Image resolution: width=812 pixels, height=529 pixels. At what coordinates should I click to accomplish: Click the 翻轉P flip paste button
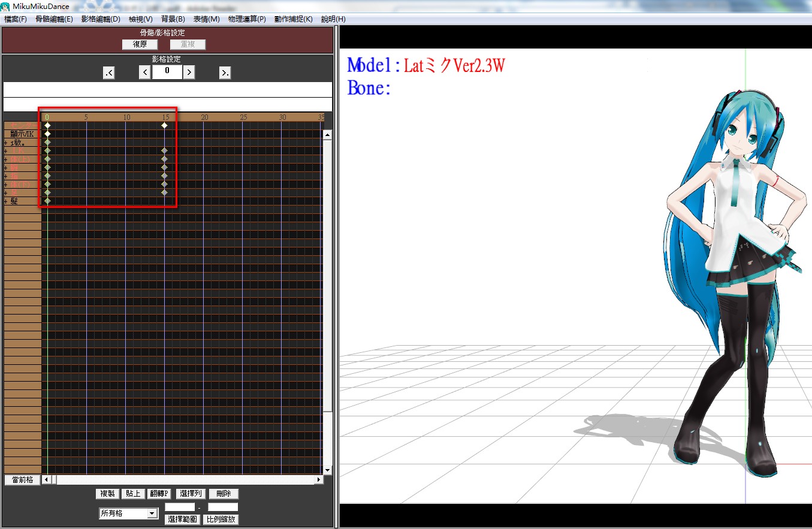[x=160, y=494]
